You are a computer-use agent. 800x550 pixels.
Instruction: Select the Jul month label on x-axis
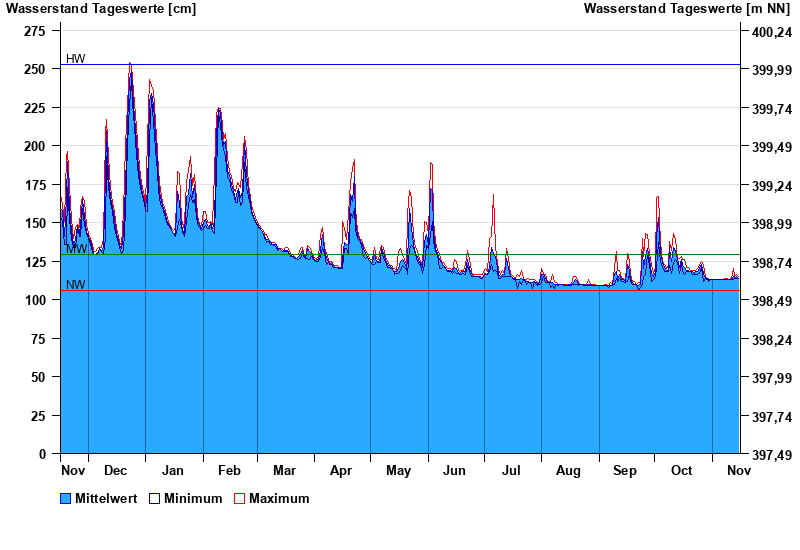tap(511, 470)
